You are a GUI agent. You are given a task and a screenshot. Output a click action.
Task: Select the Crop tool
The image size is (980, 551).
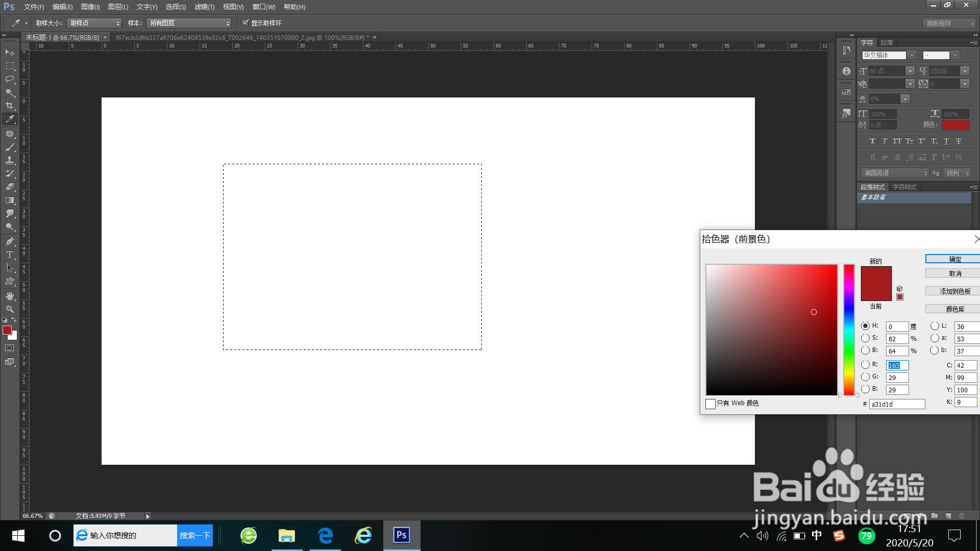[x=10, y=106]
